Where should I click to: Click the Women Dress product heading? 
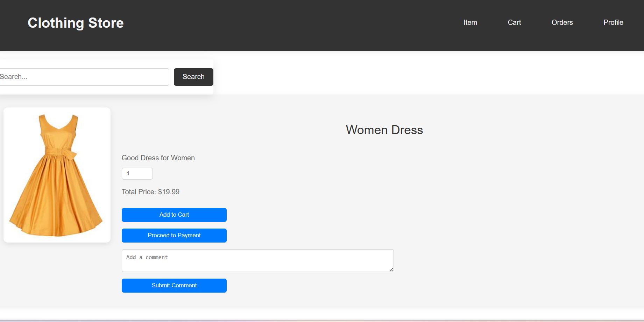click(x=384, y=130)
